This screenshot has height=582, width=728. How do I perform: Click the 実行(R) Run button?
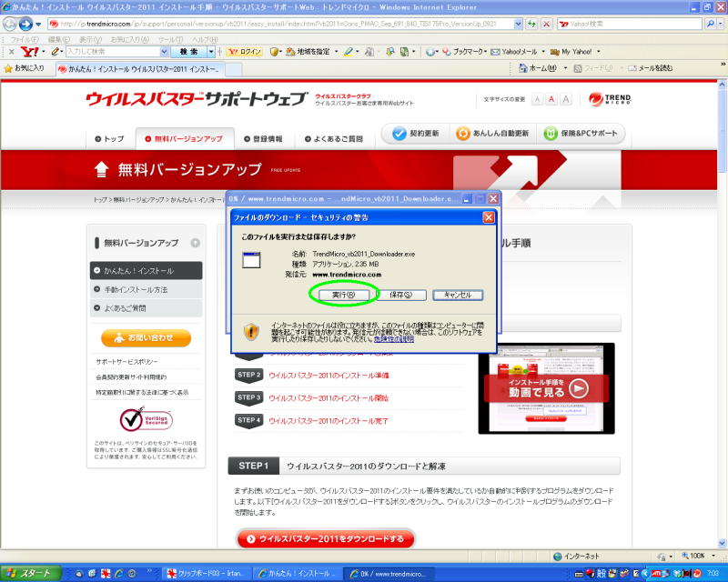pos(344,295)
